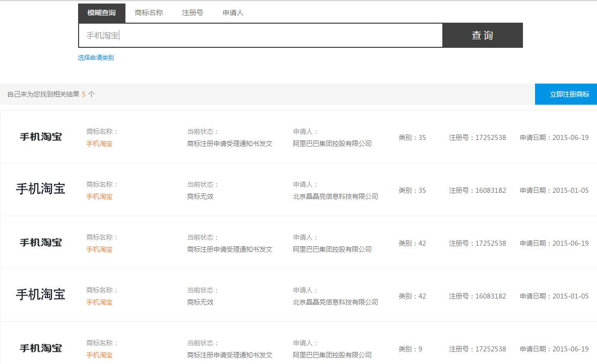The width and height of the screenshot is (597, 364).
Task: Select applicant 阿里巴巴集团控股有限公司 in class 42 row
Action: 333,250
